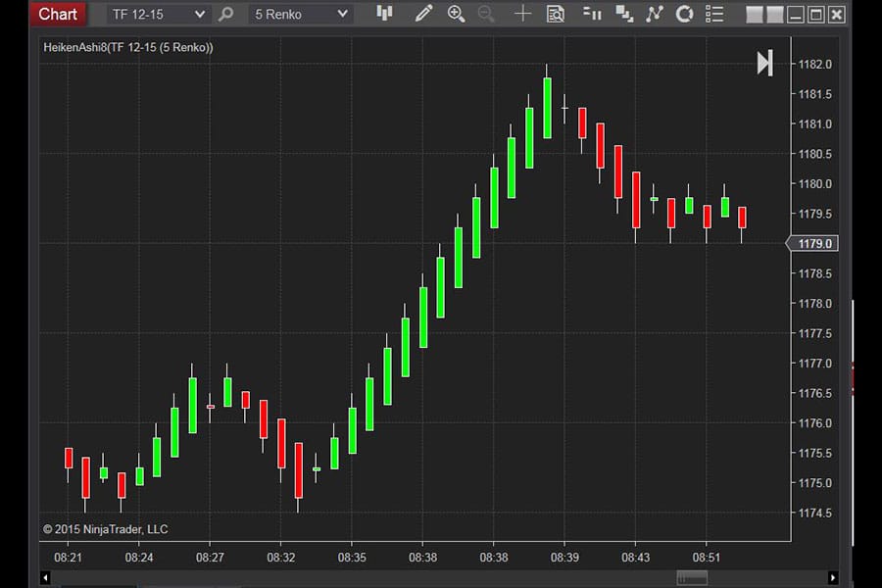
Task: Open the indicators zigzag line icon
Action: click(x=655, y=14)
